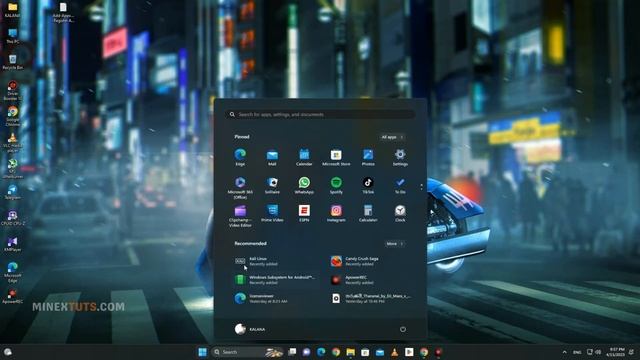Select the Add-Appx file on desktop
The width and height of the screenshot is (640, 360).
[x=63, y=12]
